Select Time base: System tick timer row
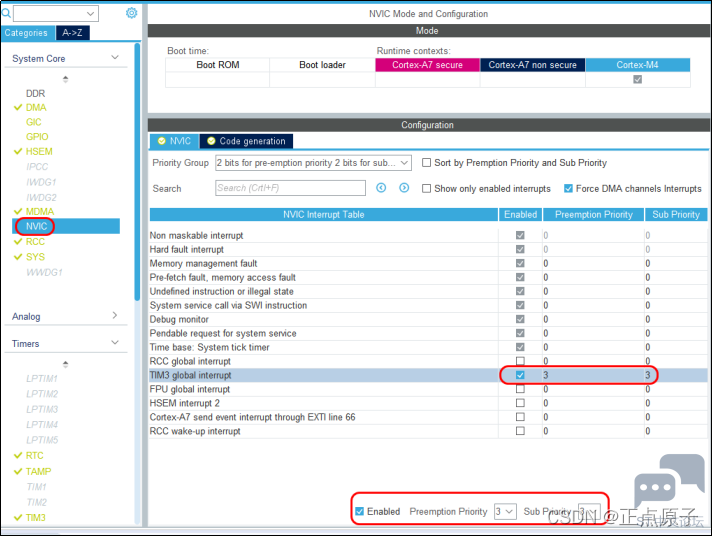The image size is (713, 537). 428,347
